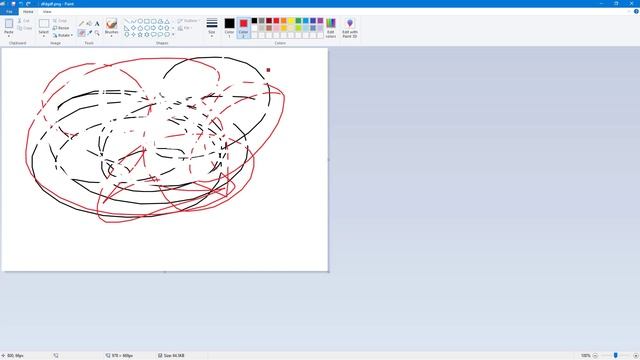The image size is (640, 360).
Task: Choose the Diamond shape
Action: point(133,28)
